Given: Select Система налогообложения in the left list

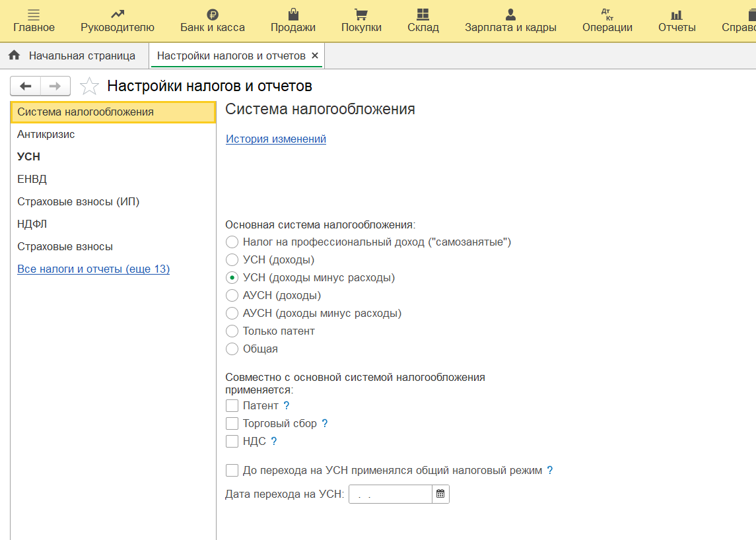Looking at the screenshot, I should 113,112.
